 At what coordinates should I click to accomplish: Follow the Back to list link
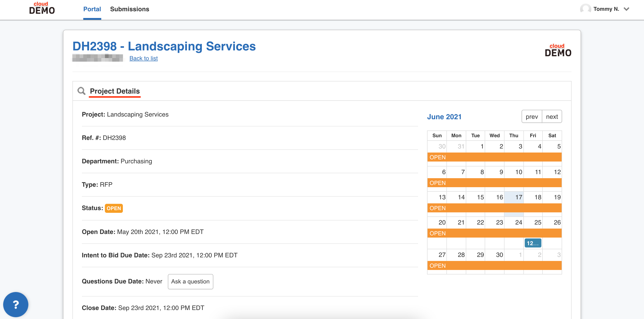[x=144, y=58]
